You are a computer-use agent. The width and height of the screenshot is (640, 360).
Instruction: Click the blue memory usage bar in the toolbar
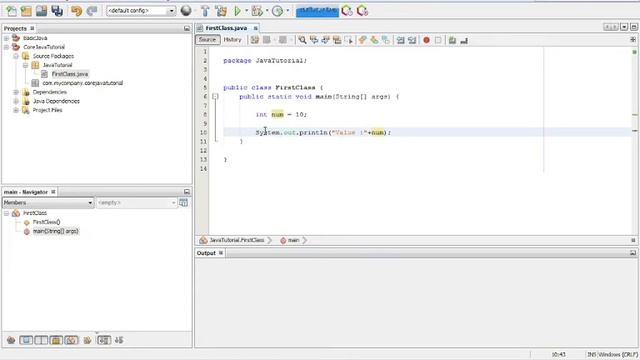tap(317, 11)
